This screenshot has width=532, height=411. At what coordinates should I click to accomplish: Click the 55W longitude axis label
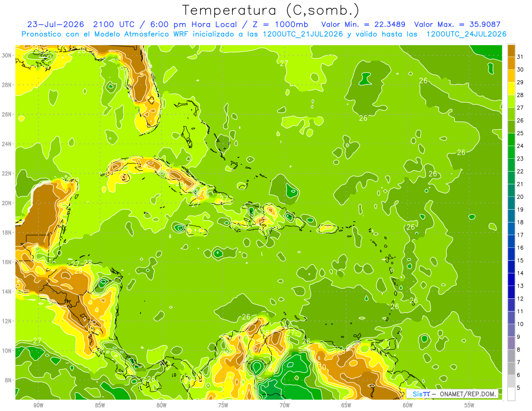tap(469, 406)
